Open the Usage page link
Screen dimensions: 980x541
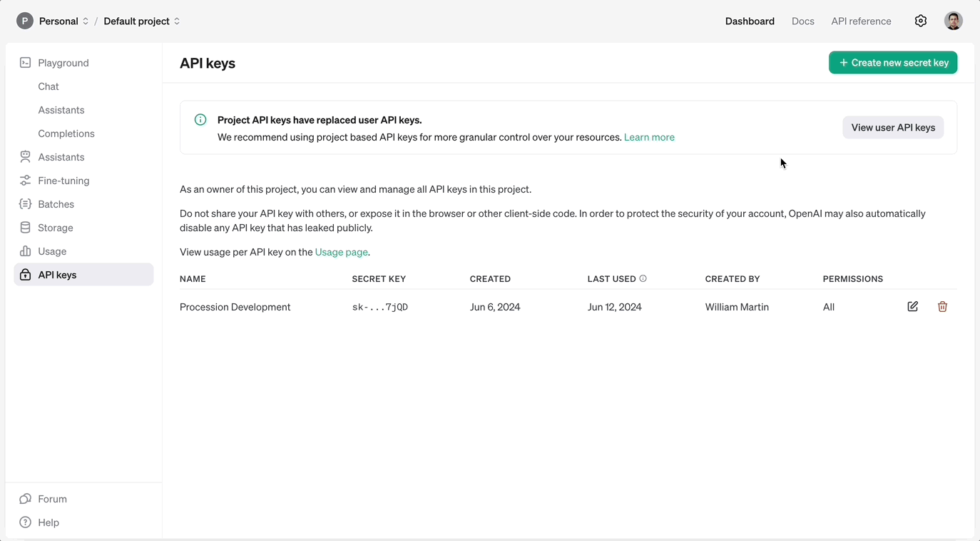342,252
